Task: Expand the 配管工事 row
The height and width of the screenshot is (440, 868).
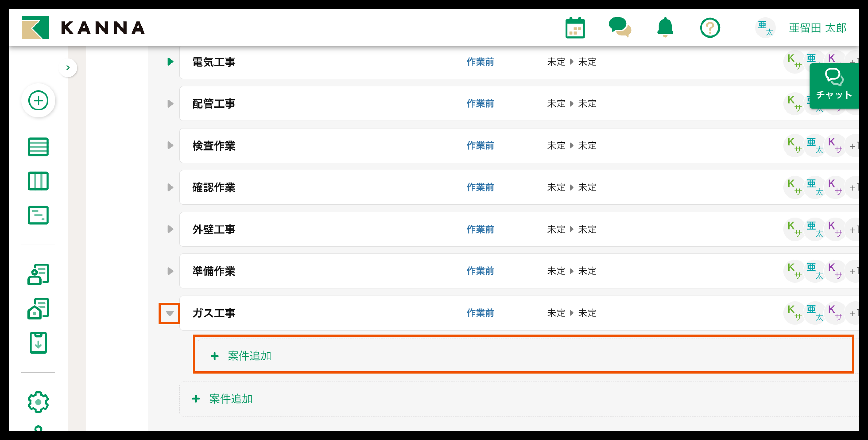Action: tap(170, 103)
